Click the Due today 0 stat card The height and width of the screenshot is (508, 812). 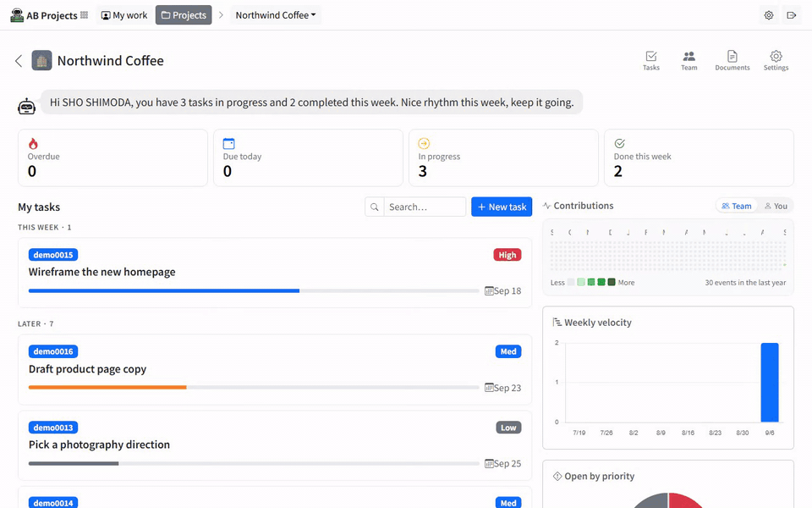coord(308,157)
